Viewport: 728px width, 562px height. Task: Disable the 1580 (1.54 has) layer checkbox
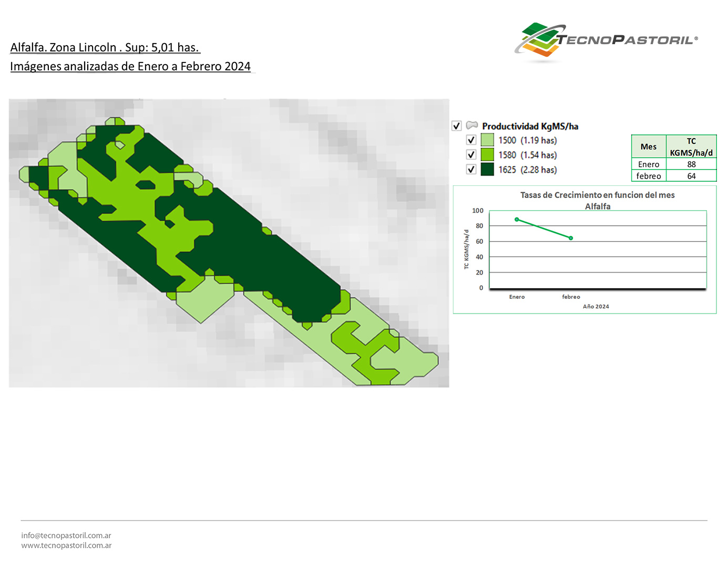[471, 155]
